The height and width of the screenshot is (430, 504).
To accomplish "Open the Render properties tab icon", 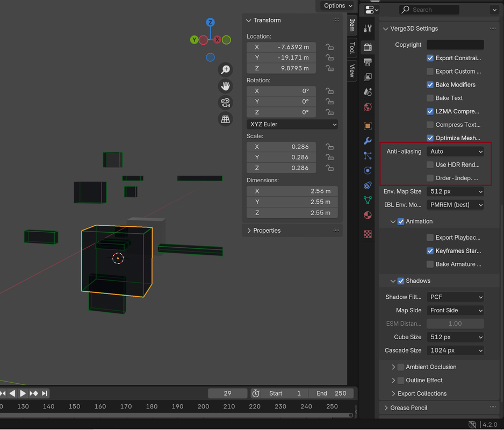I will pyautogui.click(x=368, y=47).
